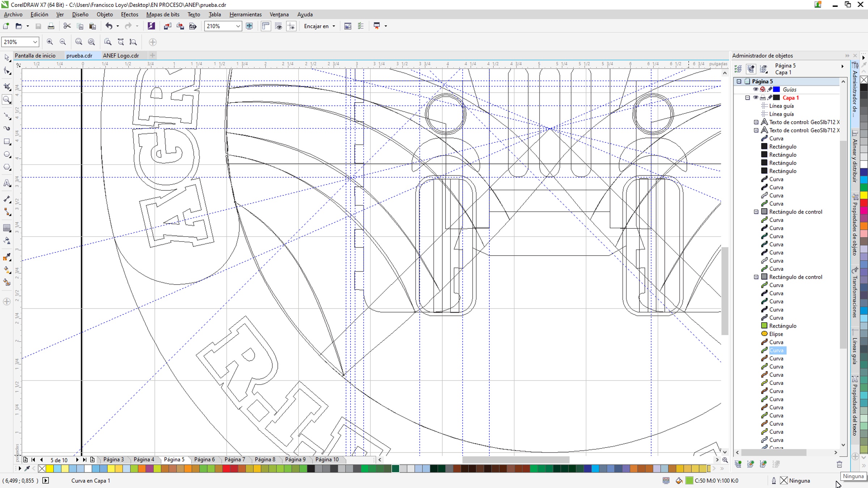Click the Paste icon in toolbar
Screen dimensions: 868x488
point(93,26)
